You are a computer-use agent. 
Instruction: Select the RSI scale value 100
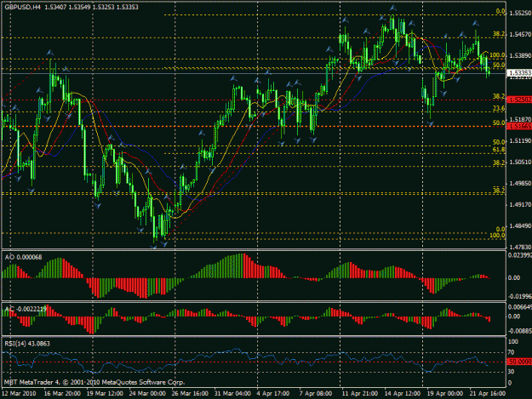click(513, 342)
